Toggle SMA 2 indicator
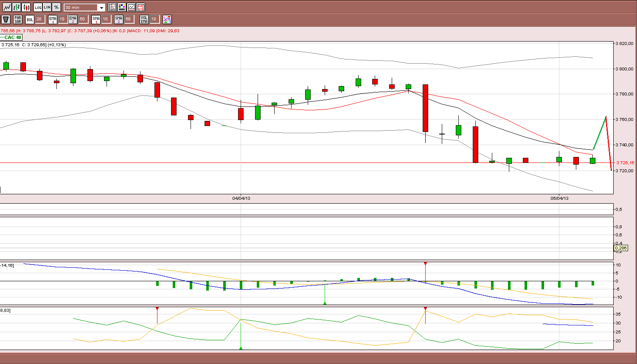Viewport: 637px width, 364px height. click(119, 19)
